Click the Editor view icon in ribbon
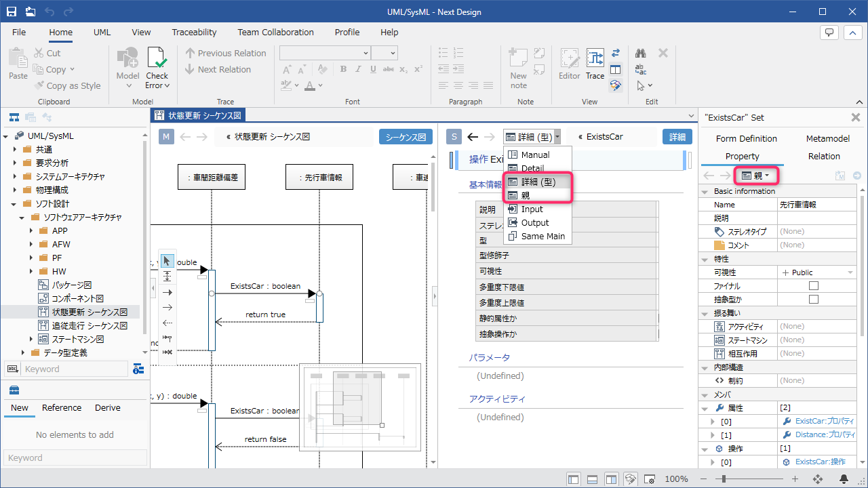 point(569,58)
